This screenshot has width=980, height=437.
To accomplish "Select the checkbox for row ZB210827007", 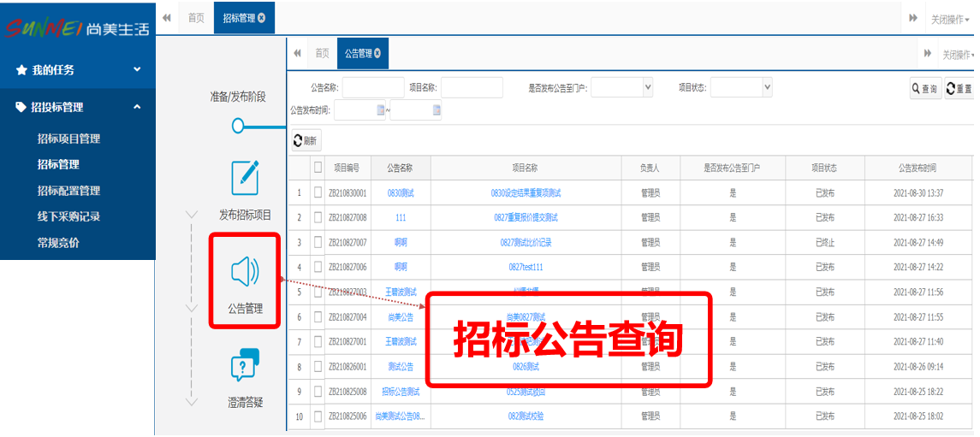I will [318, 243].
